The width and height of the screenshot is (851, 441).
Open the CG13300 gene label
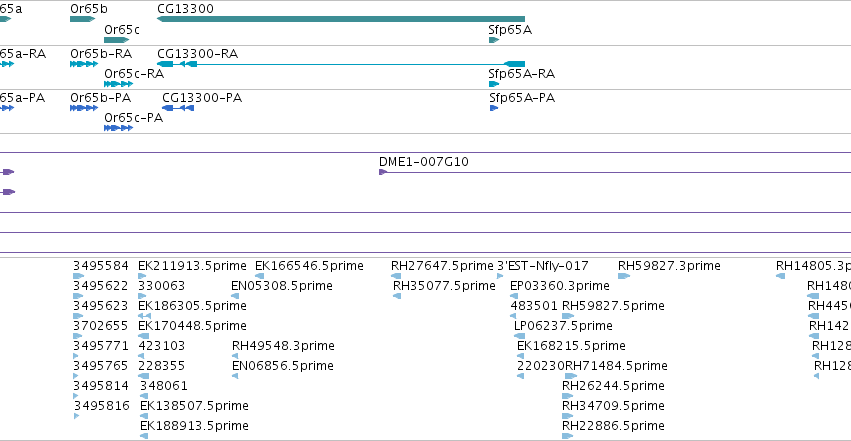[185, 9]
